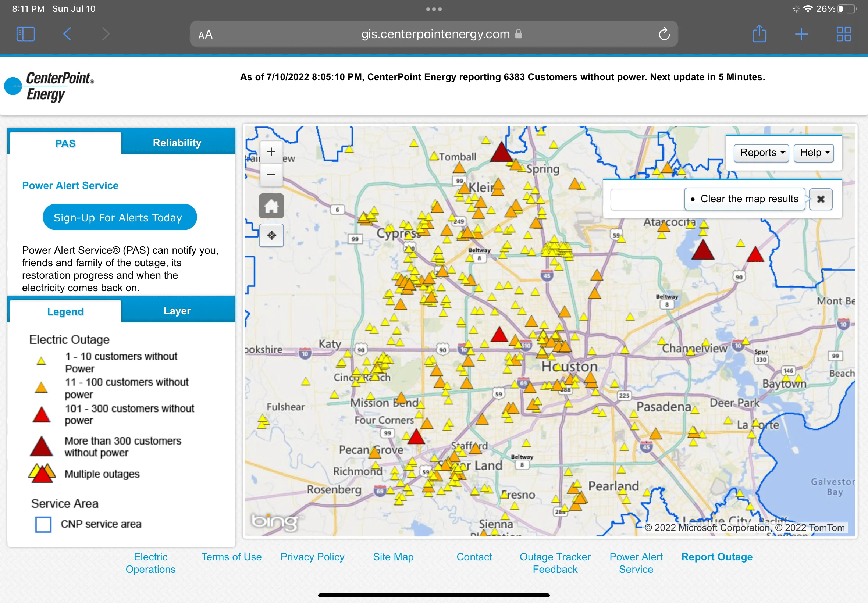
Task: Close the map search panel with X
Action: (x=821, y=199)
